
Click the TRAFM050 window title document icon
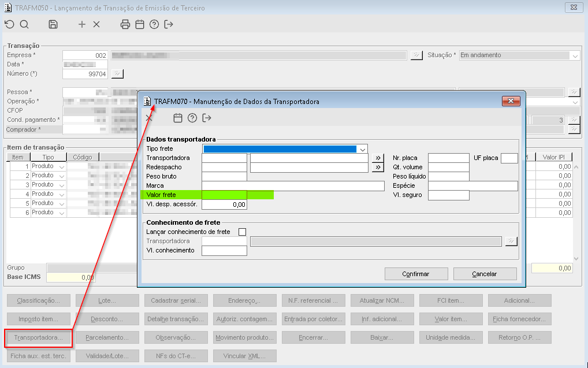pos(8,8)
